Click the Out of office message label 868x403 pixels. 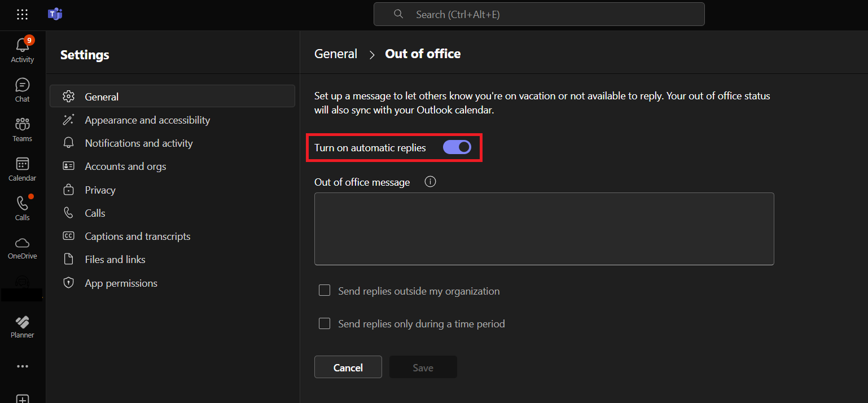coord(362,182)
